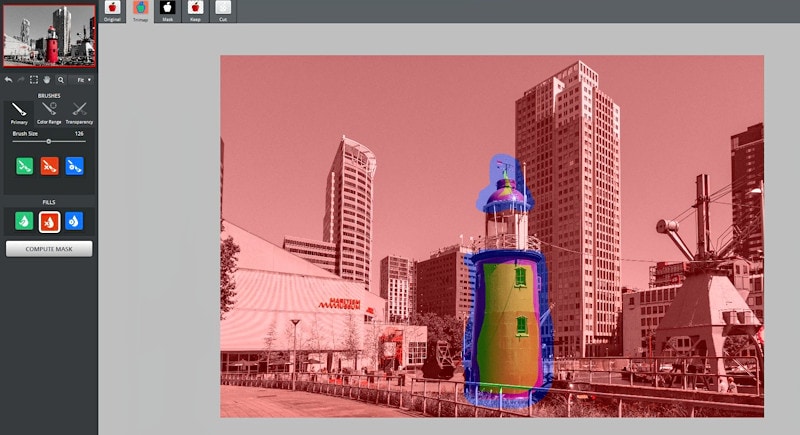Choose the blue compute brush
The image size is (800, 435).
[x=74, y=166]
